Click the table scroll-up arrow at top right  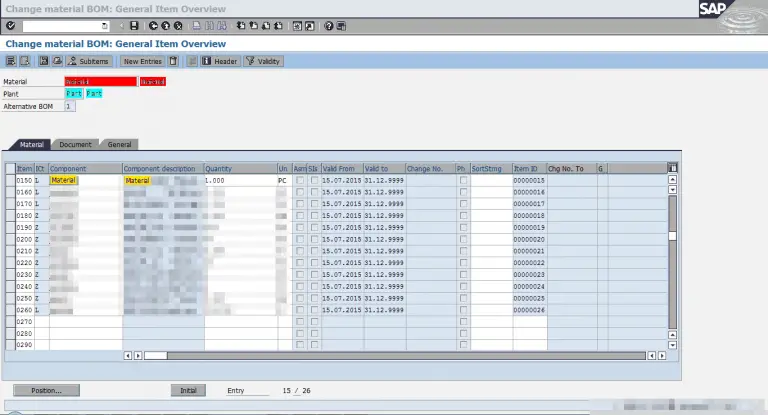coord(673,180)
